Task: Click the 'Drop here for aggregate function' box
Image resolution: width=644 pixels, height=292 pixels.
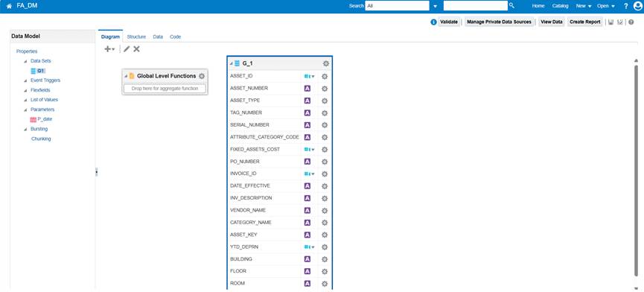Action: (x=165, y=89)
